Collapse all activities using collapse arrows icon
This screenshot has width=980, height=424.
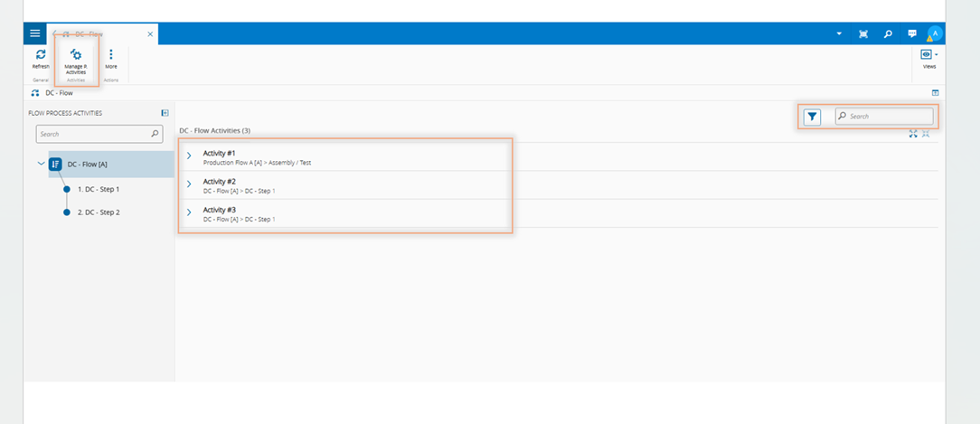click(x=926, y=133)
